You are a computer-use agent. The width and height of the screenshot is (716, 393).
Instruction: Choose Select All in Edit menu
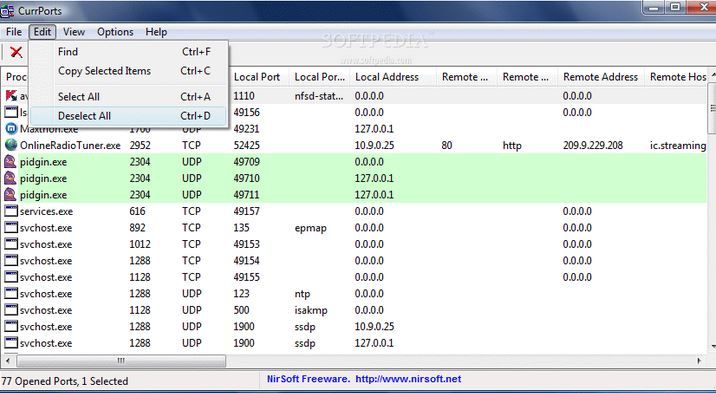(x=129, y=97)
